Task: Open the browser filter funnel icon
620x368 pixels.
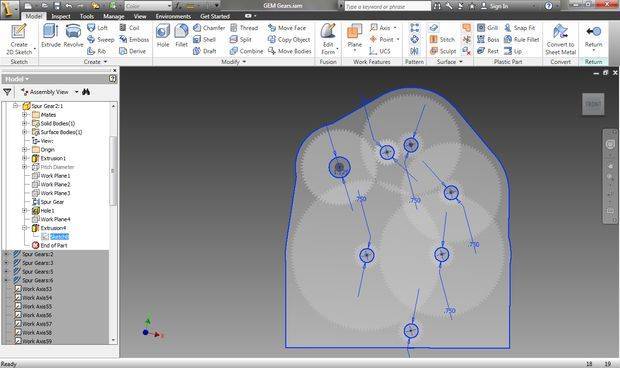Action: (x=7, y=92)
